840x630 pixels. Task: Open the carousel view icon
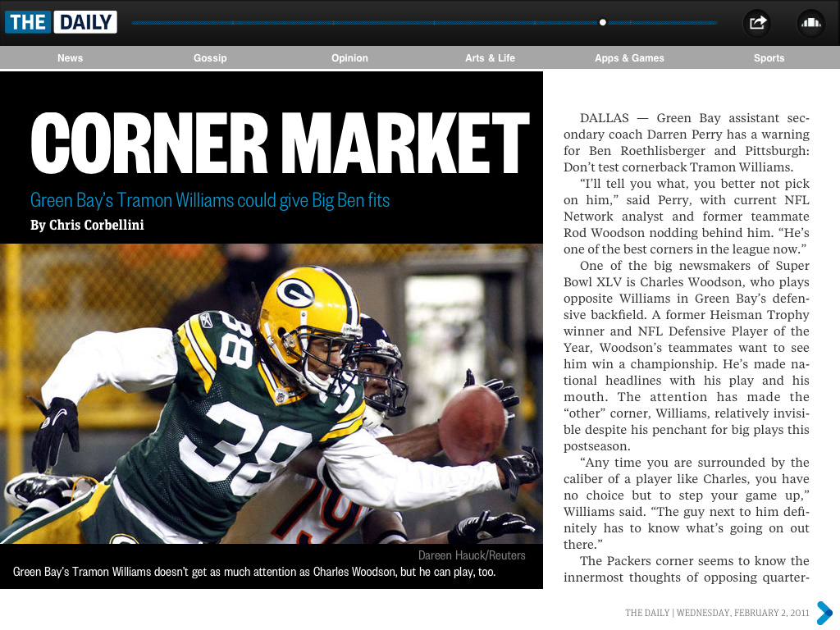(x=810, y=23)
